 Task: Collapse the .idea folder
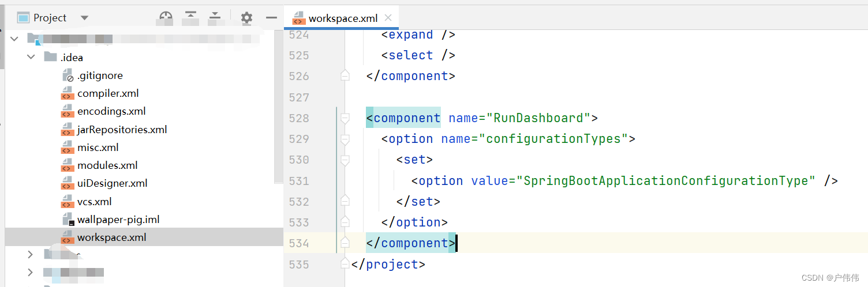(31, 57)
